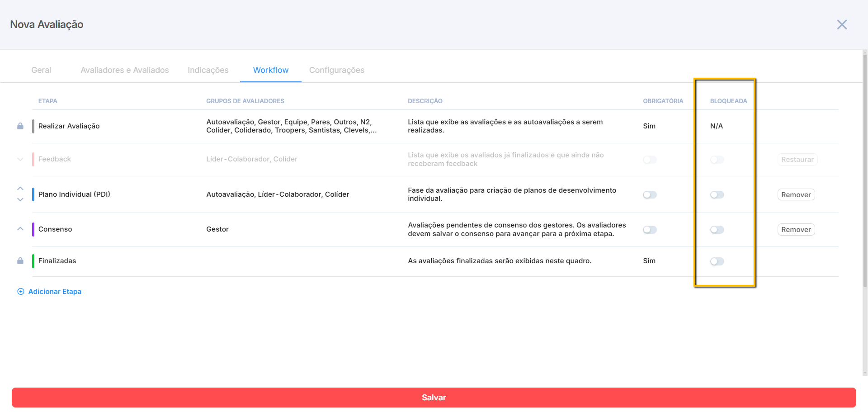Image resolution: width=868 pixels, height=412 pixels.
Task: Close the Nova Avaliação dialog with X
Action: click(841, 24)
